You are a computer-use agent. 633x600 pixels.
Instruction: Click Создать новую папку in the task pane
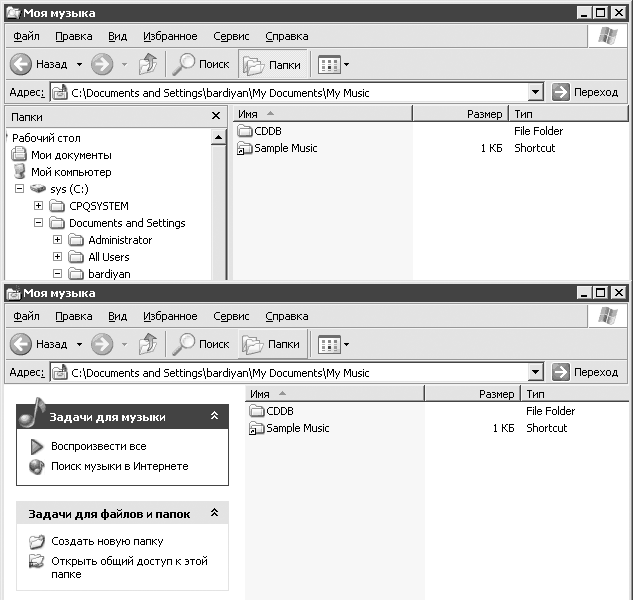[x=106, y=541]
